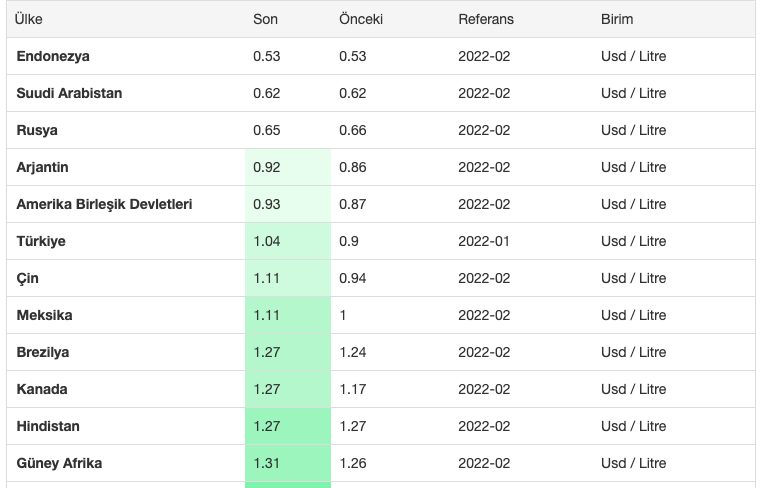The height and width of the screenshot is (488, 762).
Task: Click the Türkiye country link
Action: click(41, 241)
